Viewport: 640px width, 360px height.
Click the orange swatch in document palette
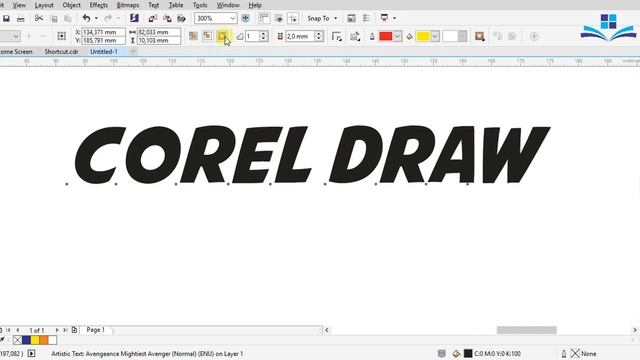coord(44,340)
